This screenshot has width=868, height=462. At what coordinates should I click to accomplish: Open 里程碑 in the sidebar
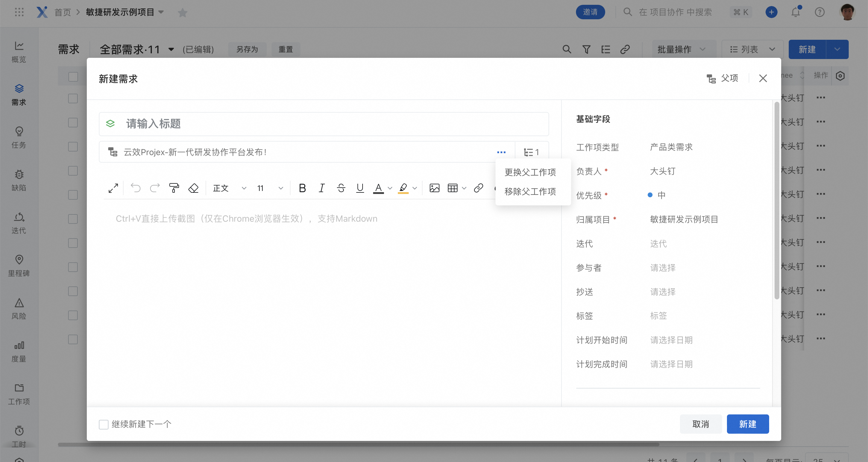19,266
